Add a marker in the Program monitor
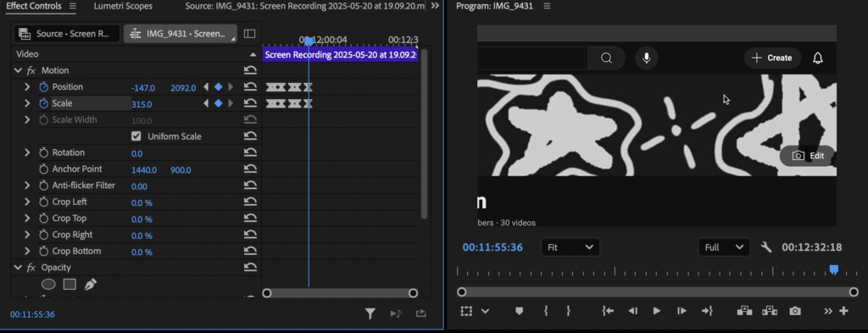 click(519, 311)
